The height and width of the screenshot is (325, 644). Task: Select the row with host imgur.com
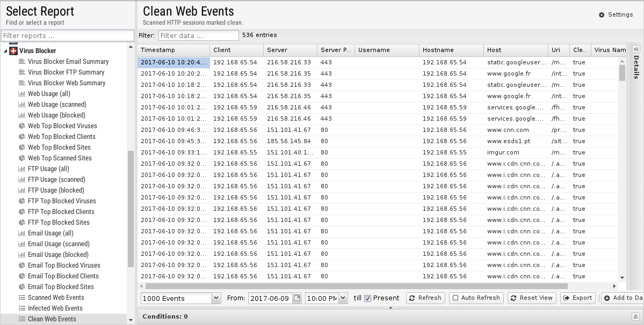378,152
